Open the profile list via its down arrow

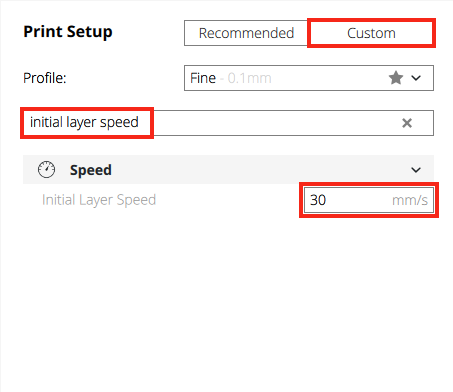click(x=416, y=78)
